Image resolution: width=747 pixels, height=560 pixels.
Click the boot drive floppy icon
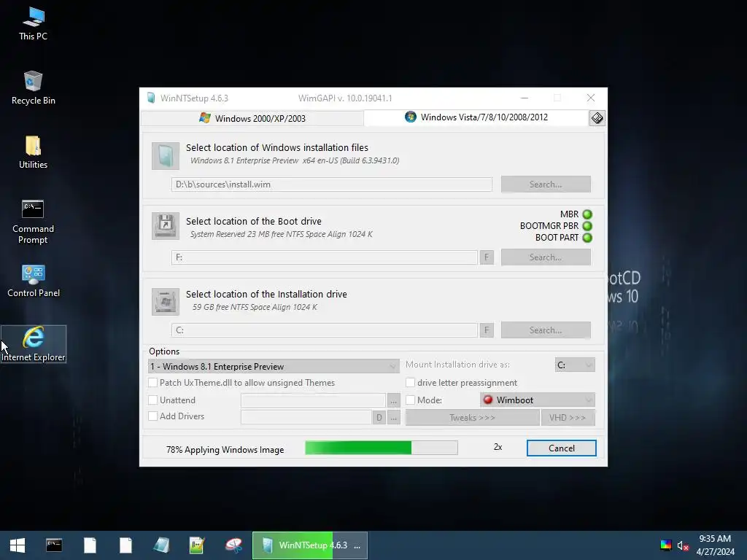[x=166, y=226]
